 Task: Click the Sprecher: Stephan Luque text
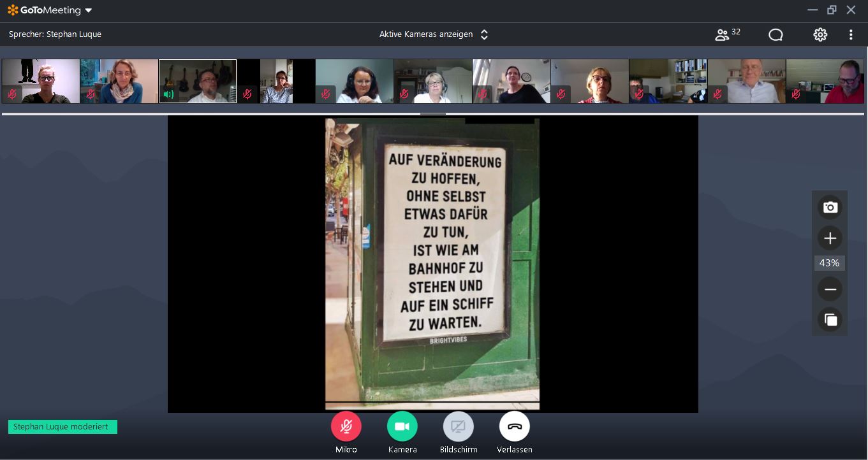[55, 34]
